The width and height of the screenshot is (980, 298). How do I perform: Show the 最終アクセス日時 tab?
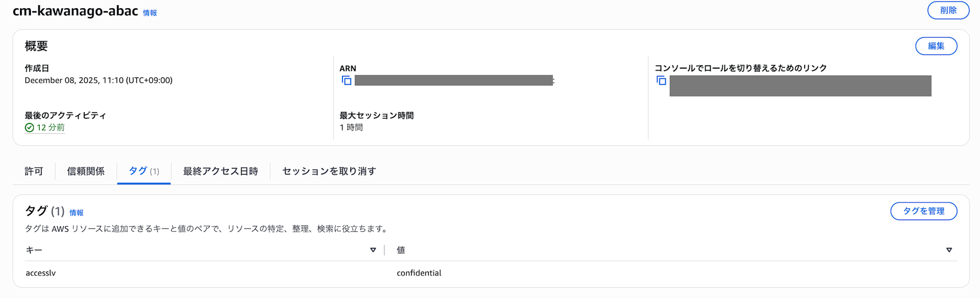click(x=220, y=171)
